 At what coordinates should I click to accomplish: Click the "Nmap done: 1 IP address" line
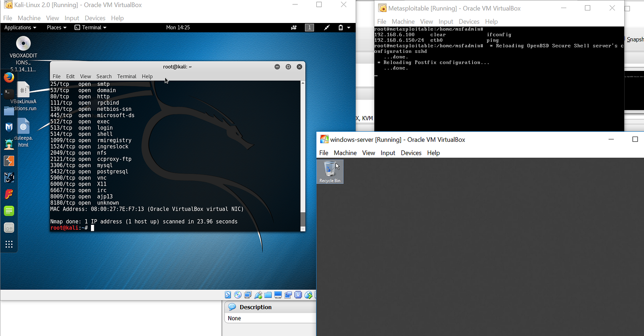pos(144,222)
